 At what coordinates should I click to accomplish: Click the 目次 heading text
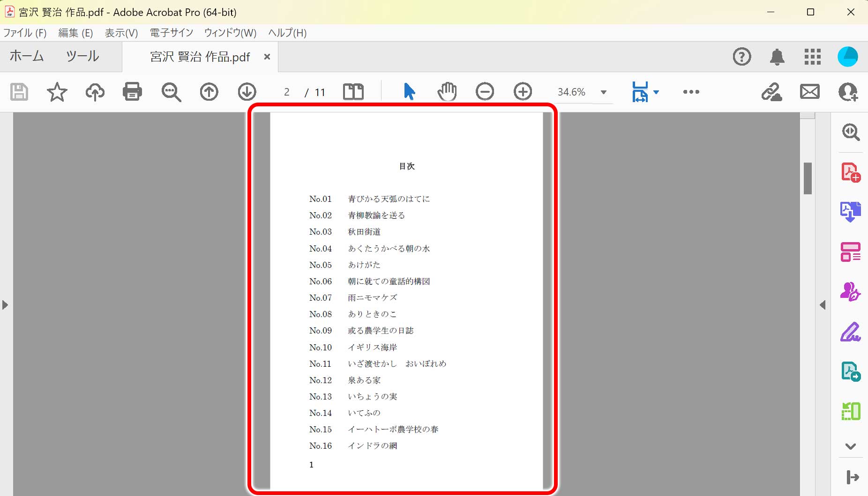pos(407,166)
